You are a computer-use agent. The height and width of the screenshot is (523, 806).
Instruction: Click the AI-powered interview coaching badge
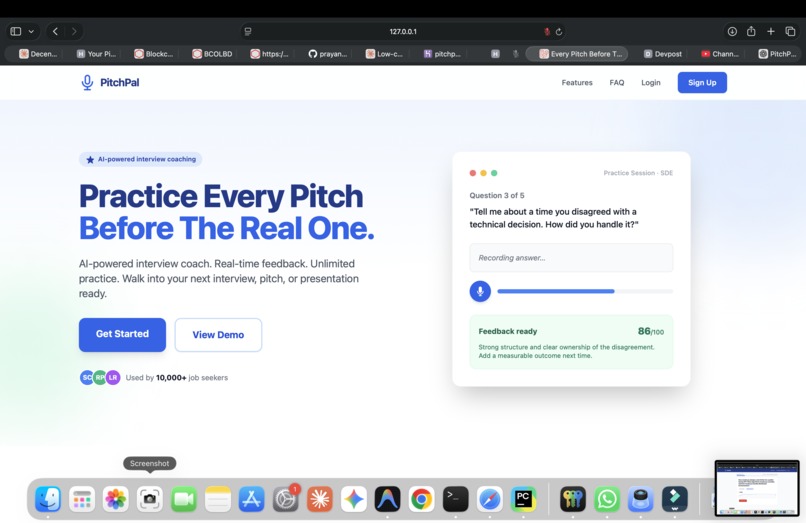click(140, 159)
